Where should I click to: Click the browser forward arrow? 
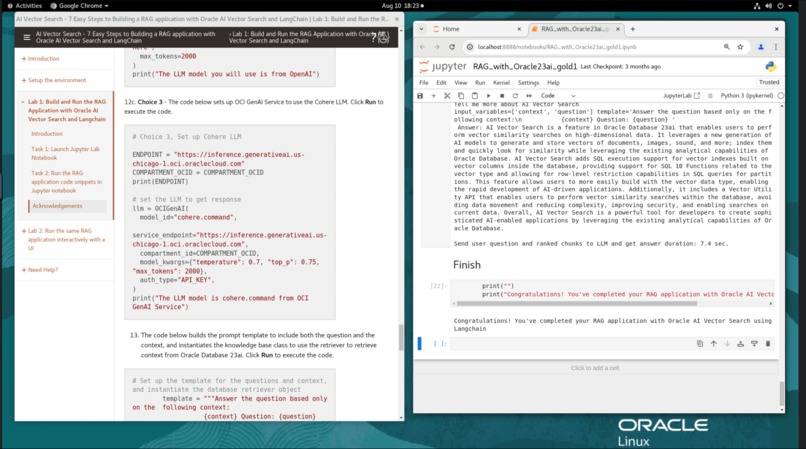437,47
